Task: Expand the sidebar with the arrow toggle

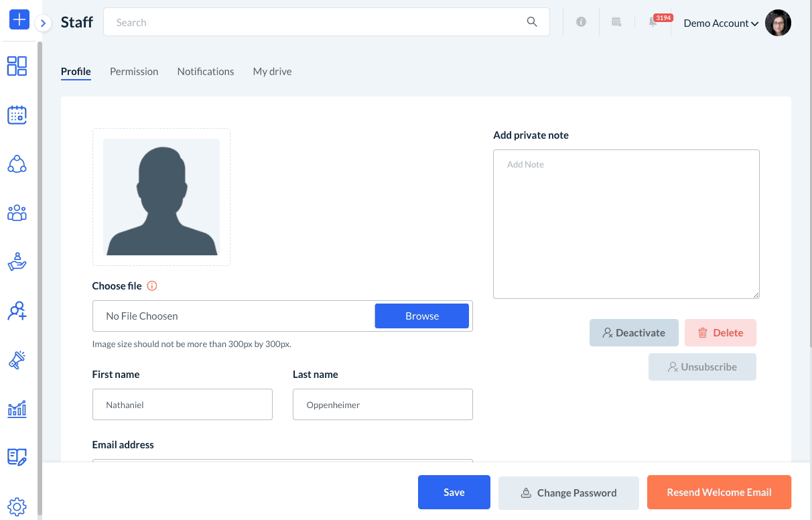Action: 43,23
